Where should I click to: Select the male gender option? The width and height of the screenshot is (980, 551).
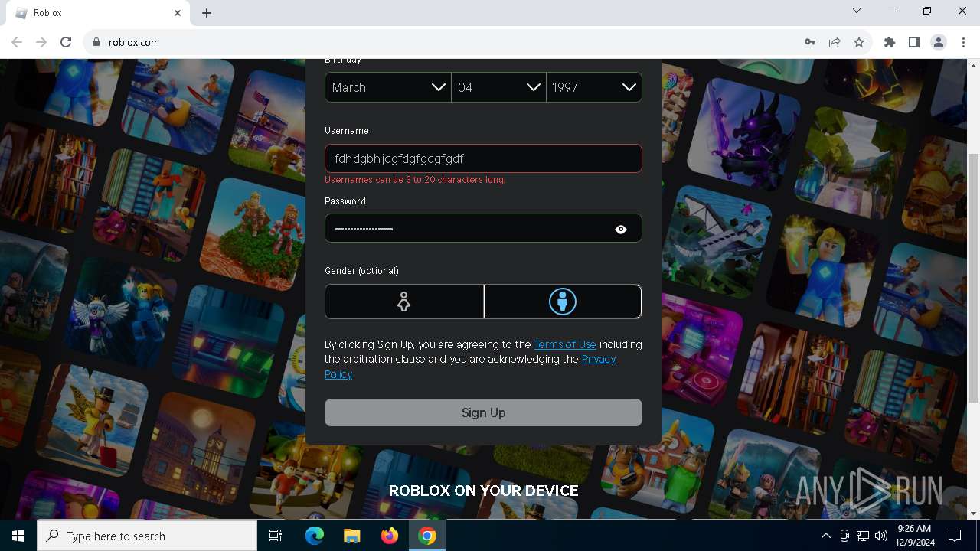pos(563,302)
